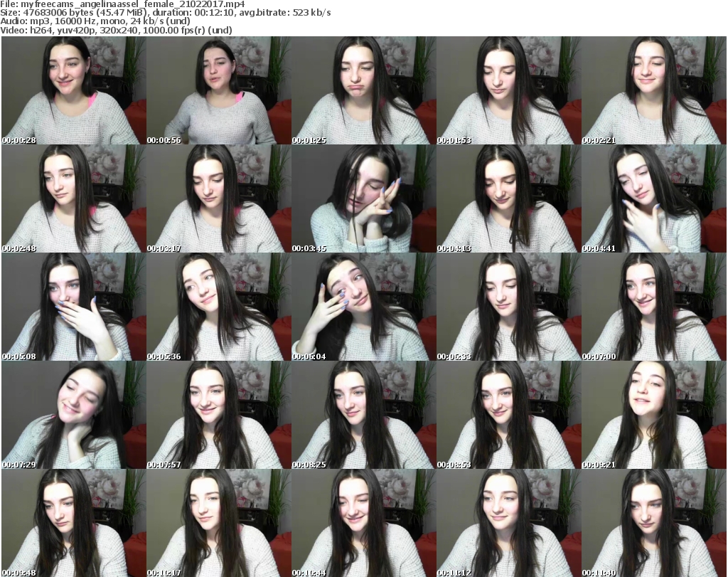Open the thumbnail stamped 00:07:00

(x=654, y=307)
